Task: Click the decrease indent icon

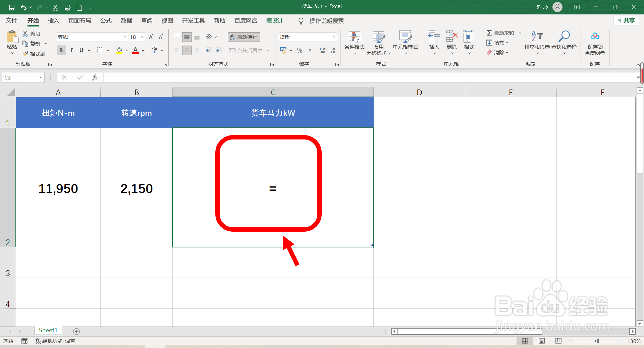Action: tap(209, 50)
